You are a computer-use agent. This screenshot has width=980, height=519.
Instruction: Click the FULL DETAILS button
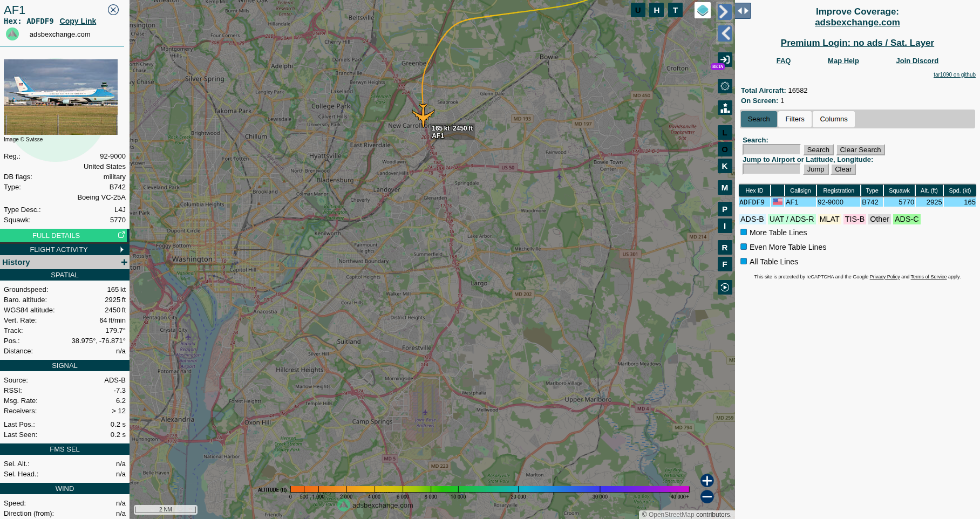point(64,235)
